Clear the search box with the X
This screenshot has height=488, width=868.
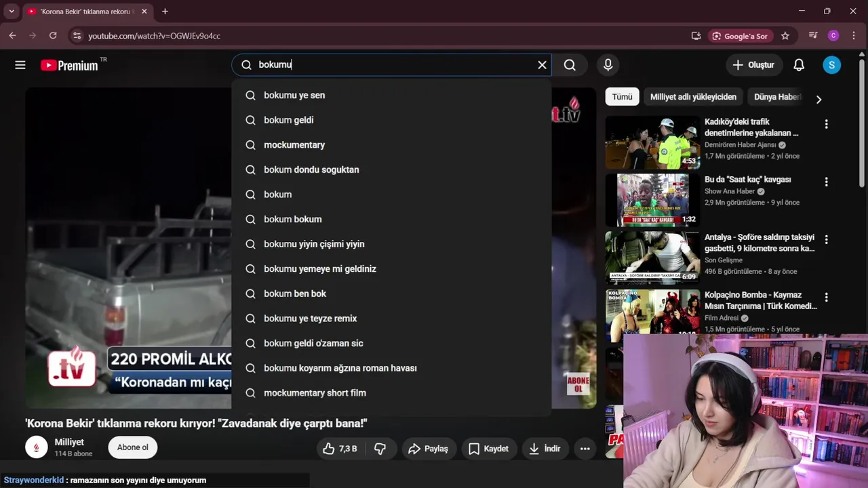[542, 65]
